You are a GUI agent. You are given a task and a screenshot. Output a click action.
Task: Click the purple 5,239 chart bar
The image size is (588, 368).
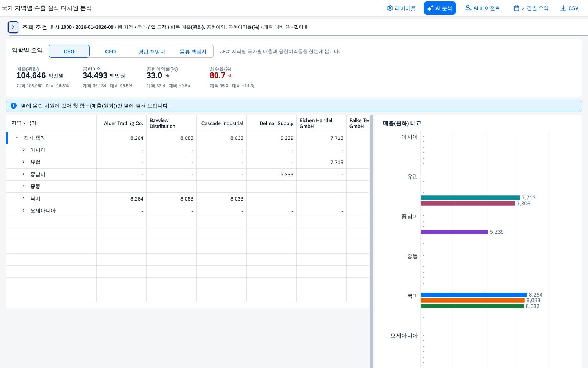point(454,232)
